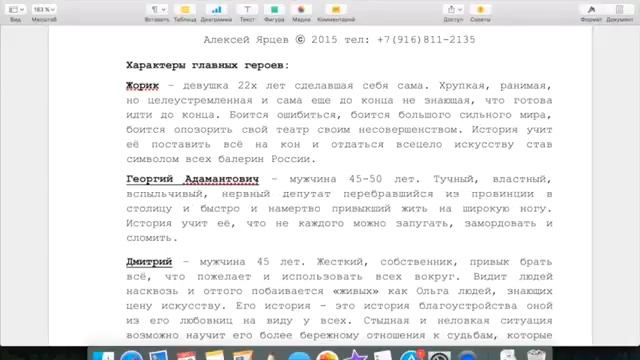Image resolution: width=640 pixels, height=360 pixels.
Task: Click the word 'сломить.' in second paragraph
Action: coord(152,238)
